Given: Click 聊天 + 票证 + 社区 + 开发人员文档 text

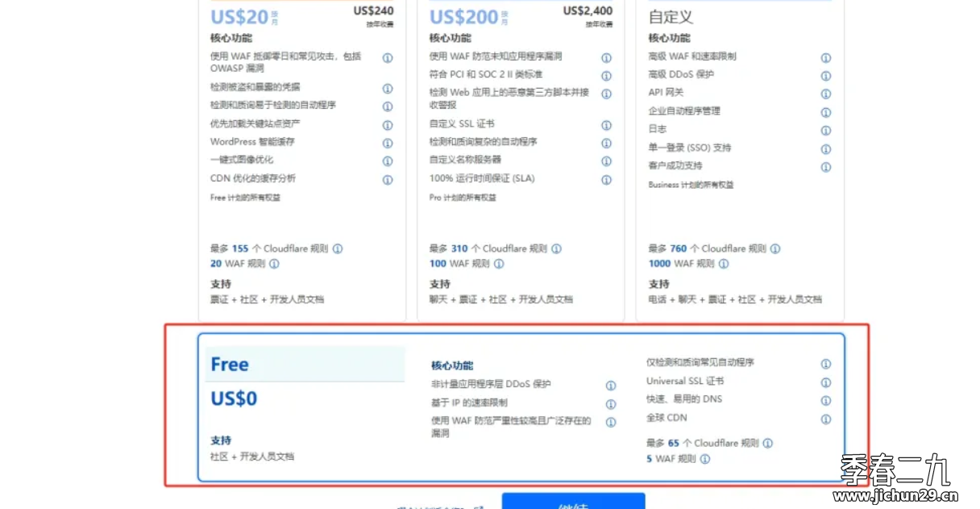Looking at the screenshot, I should coord(500,299).
